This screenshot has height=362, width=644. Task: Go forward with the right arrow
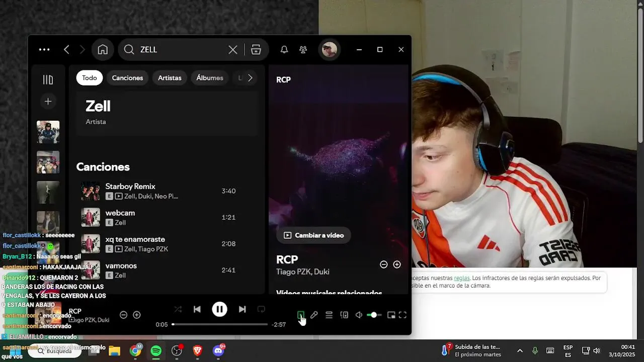click(83, 49)
